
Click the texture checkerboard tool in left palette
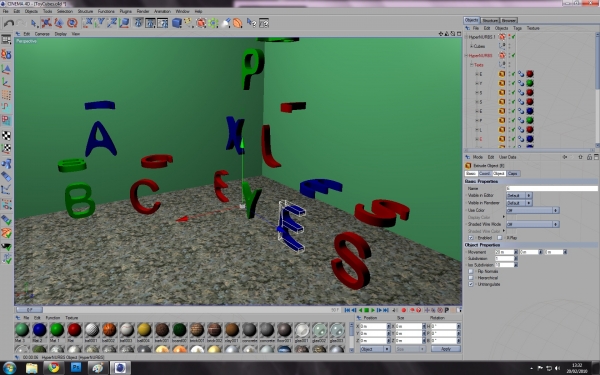[6, 135]
